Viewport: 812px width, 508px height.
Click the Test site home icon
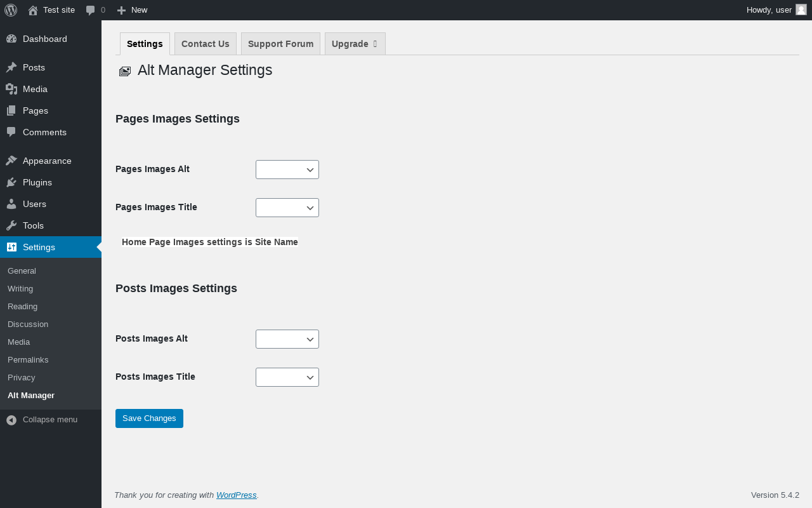[x=33, y=10]
